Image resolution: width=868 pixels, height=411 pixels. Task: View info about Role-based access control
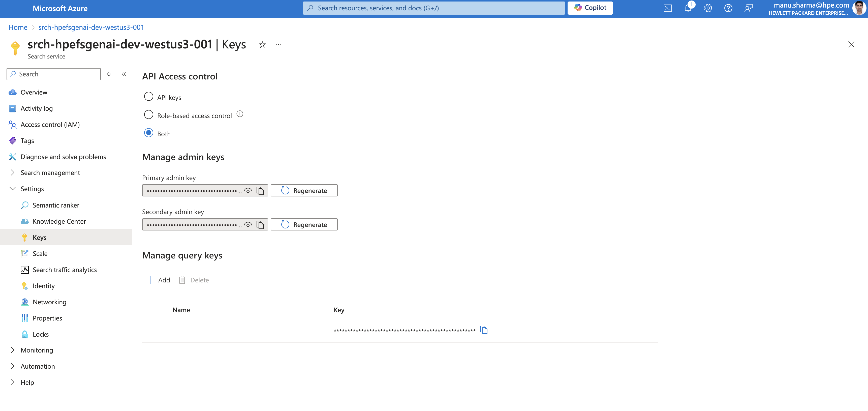(x=240, y=114)
